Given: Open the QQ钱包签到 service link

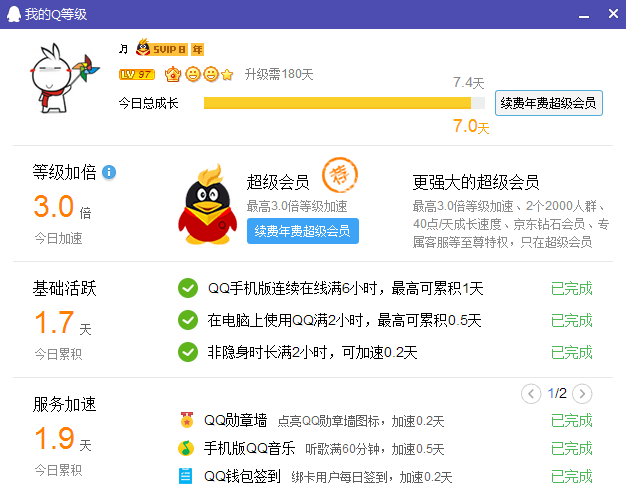Looking at the screenshot, I should (242, 476).
